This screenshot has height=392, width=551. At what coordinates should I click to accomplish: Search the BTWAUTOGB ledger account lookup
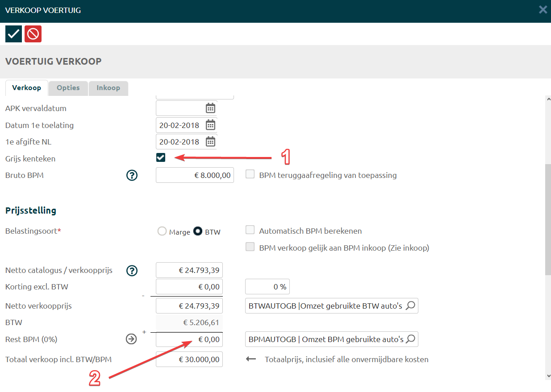pos(411,306)
